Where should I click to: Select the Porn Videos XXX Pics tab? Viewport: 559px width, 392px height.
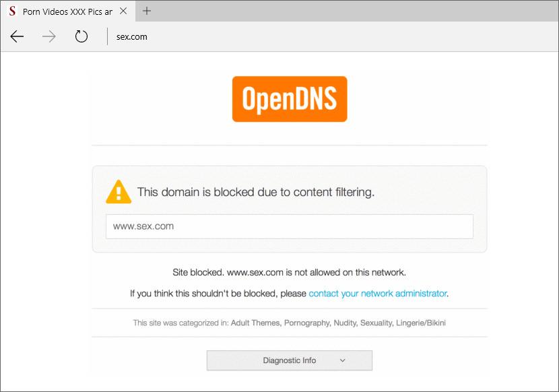click(68, 11)
